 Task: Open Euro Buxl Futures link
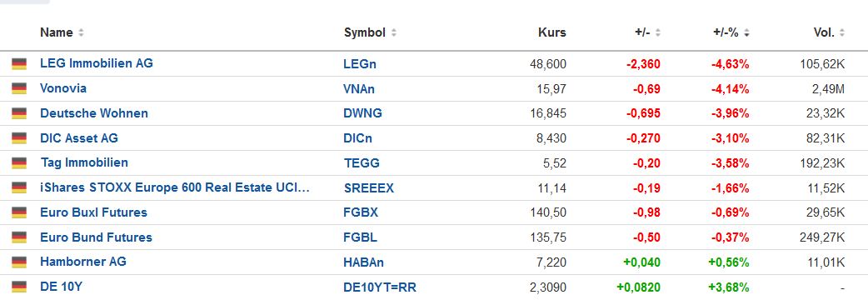[x=93, y=212]
